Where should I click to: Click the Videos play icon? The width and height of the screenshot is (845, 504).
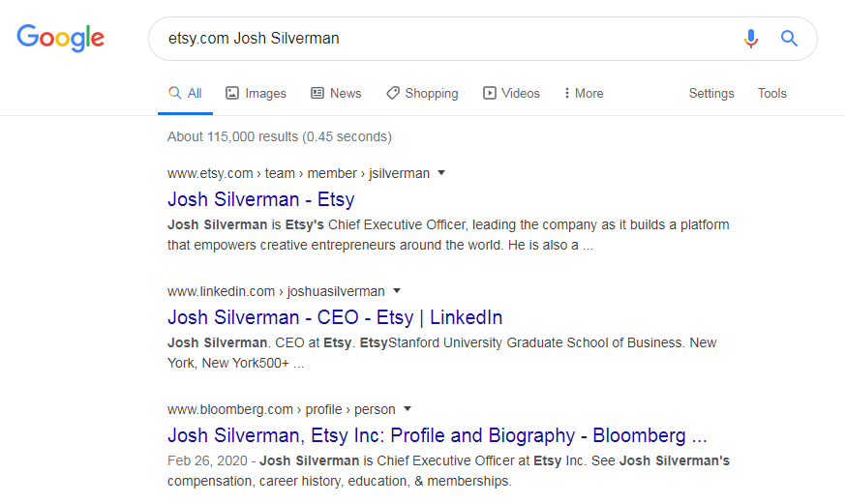click(x=490, y=93)
